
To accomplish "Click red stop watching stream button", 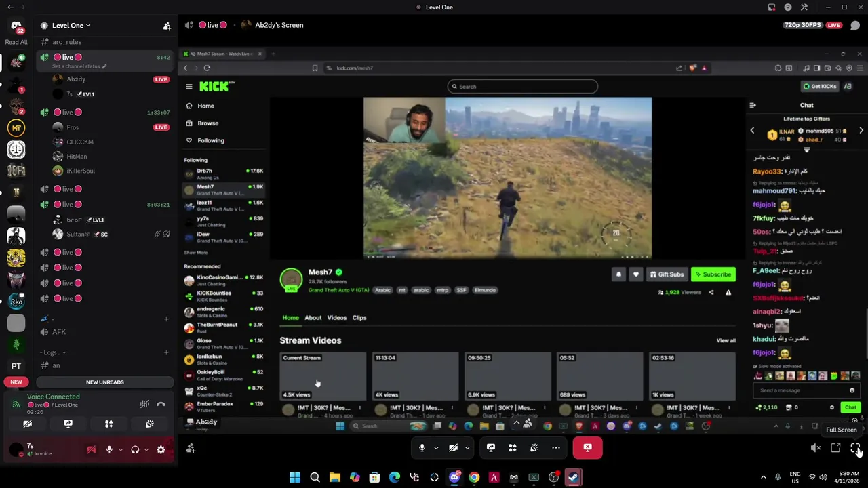I will point(587,447).
